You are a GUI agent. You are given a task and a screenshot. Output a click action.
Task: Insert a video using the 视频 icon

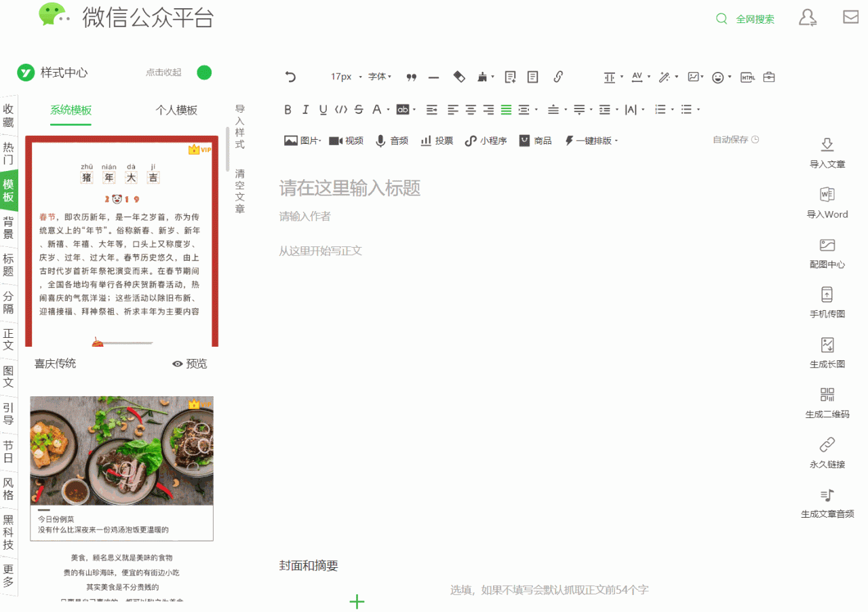pyautogui.click(x=346, y=140)
